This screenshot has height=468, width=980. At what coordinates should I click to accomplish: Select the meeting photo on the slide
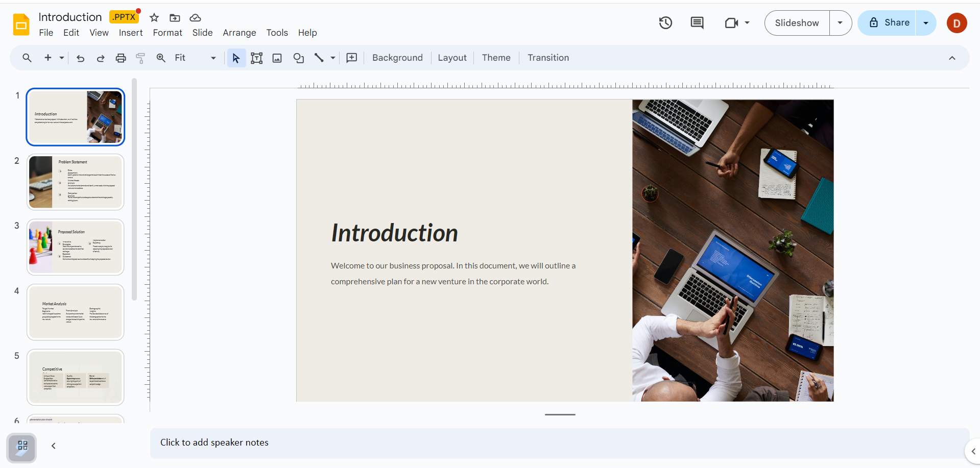click(733, 251)
